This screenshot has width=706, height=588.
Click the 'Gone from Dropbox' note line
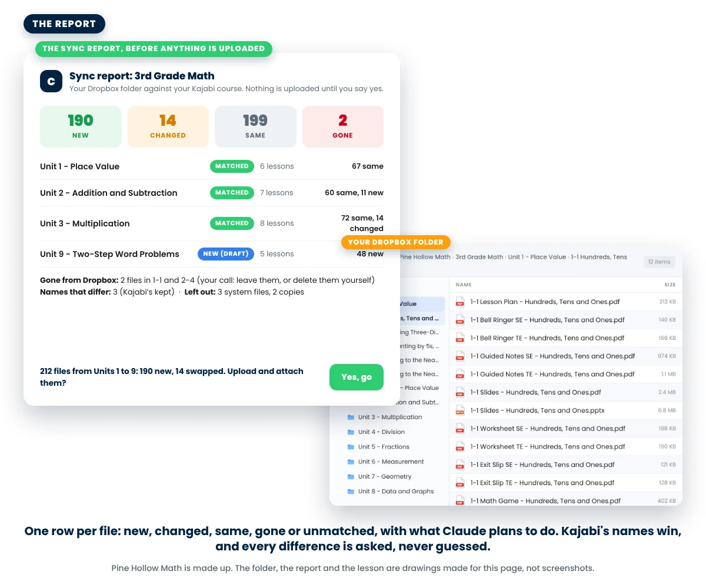click(x=207, y=280)
